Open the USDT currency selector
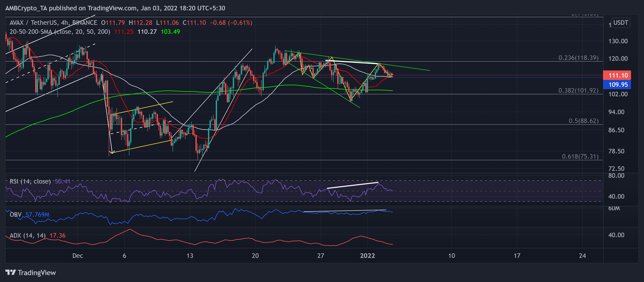The width and height of the screenshot is (644, 282). tap(620, 23)
